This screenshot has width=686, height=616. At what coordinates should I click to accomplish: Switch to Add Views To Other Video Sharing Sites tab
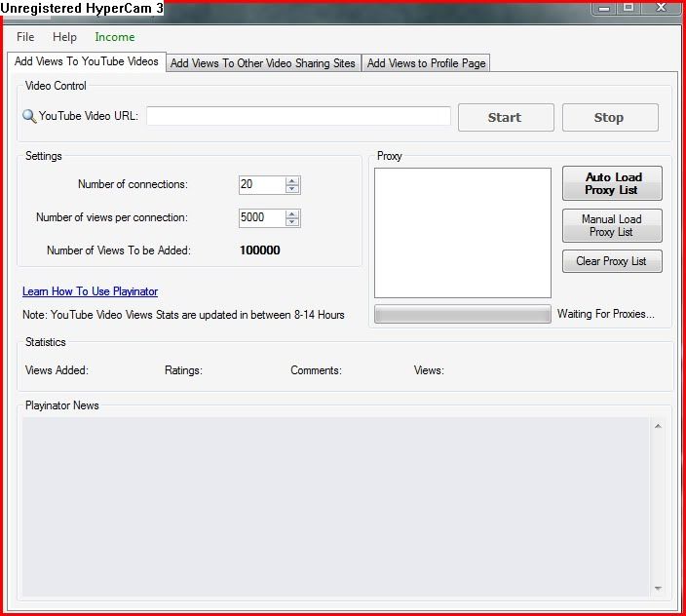point(263,63)
